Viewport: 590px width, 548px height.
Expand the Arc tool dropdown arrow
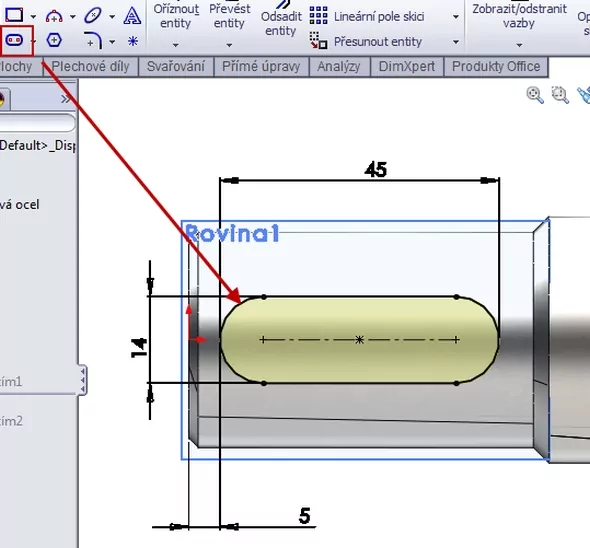(73, 17)
